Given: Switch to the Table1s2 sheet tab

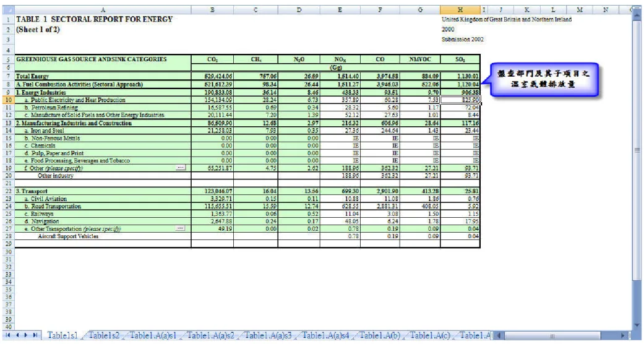Looking at the screenshot, I should (x=104, y=335).
